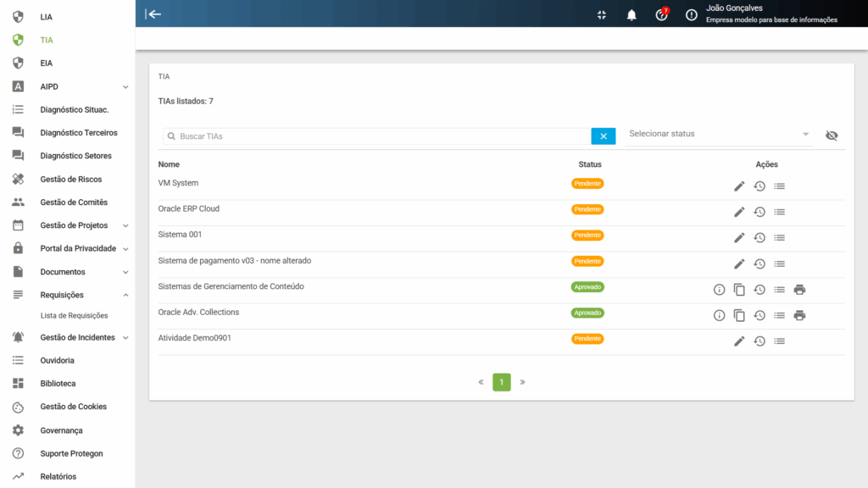Open list icon for Atividade Demo0901
Image resolution: width=868 pixels, height=488 pixels.
coord(780,341)
